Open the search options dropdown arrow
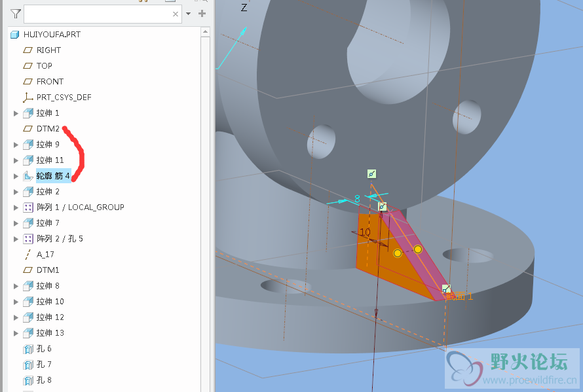 [189, 14]
